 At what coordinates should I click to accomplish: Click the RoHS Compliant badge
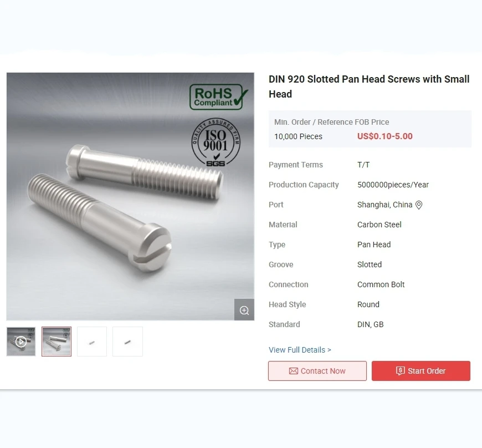(x=218, y=97)
